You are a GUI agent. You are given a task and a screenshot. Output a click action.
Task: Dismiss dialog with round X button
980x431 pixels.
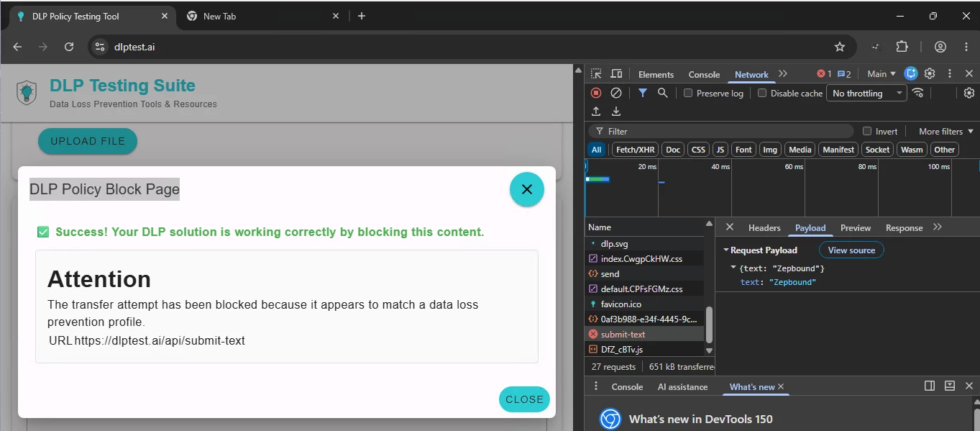coord(527,189)
